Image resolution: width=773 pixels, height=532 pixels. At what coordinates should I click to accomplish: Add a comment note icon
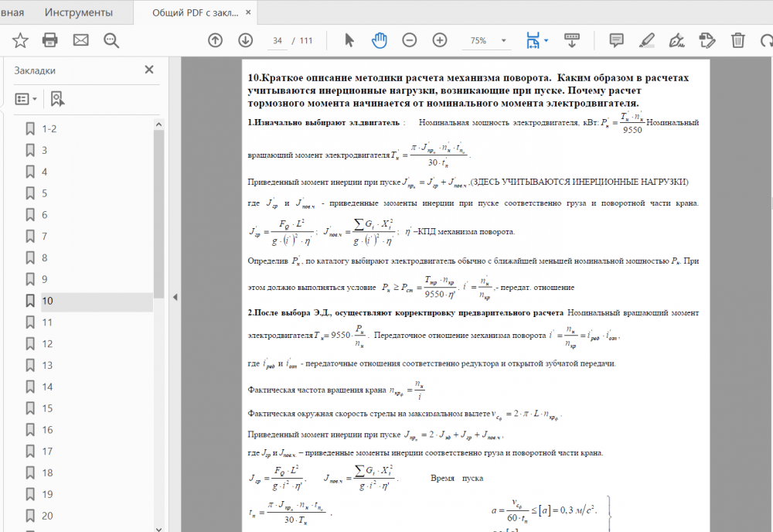coord(616,40)
